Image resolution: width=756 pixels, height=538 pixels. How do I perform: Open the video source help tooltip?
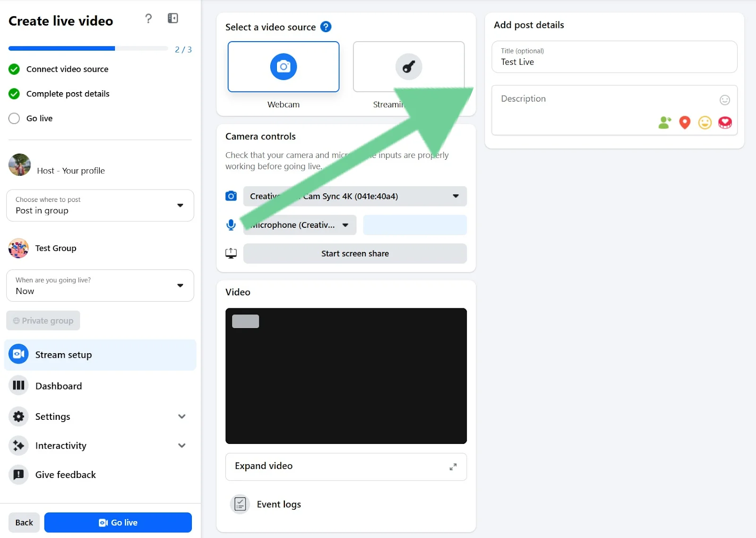[x=326, y=27]
